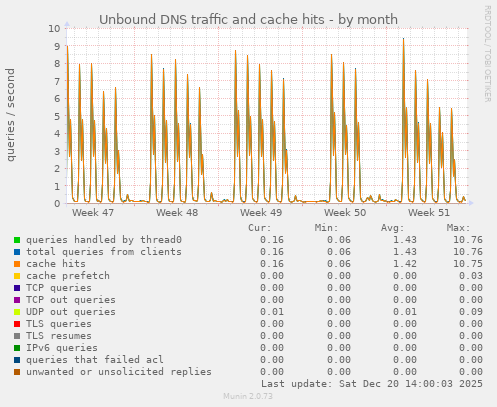Click the 'Min:' column header
Viewport: 497px width, 407px height.
326,228
